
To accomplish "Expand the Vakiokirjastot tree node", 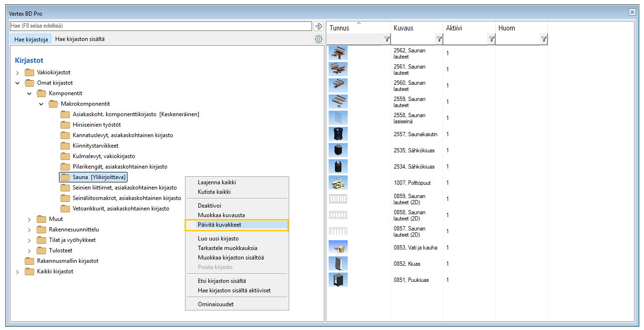I will click(18, 73).
